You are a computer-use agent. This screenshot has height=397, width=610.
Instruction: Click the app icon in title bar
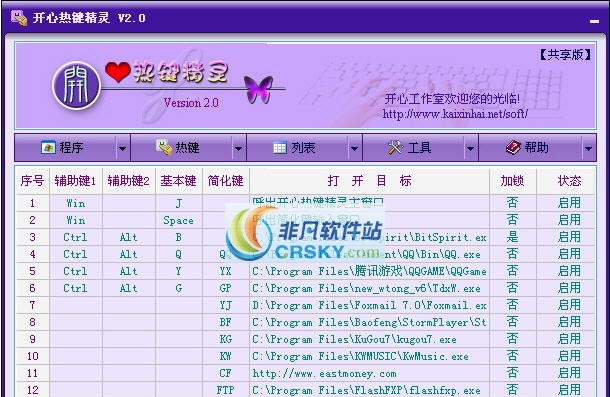[19, 18]
